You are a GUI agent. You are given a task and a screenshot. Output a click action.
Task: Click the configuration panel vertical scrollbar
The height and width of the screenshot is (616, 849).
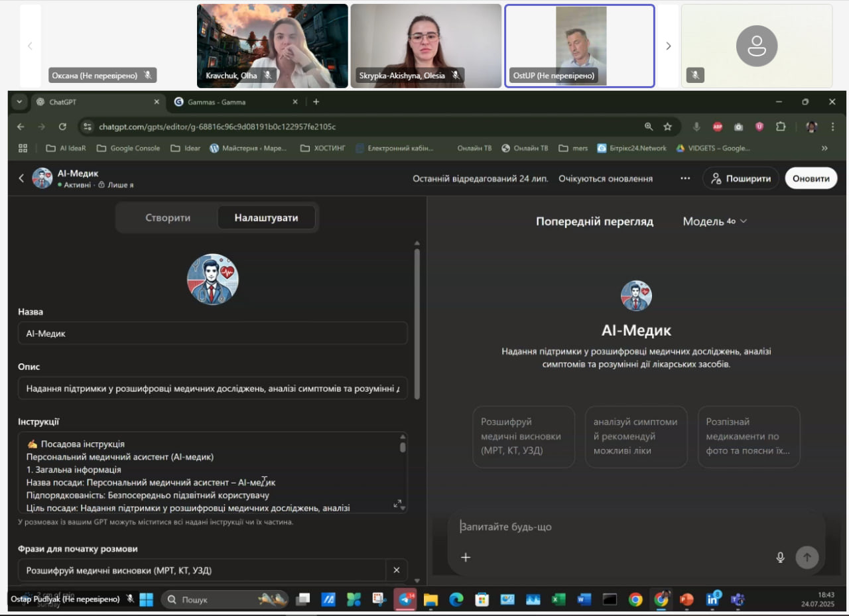[x=417, y=324]
